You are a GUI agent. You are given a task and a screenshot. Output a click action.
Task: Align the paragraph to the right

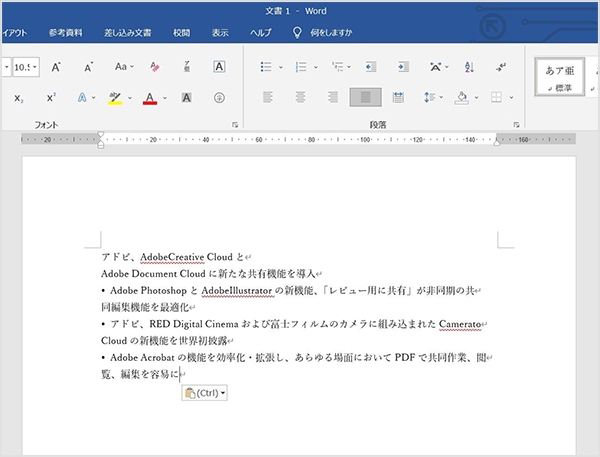(333, 97)
